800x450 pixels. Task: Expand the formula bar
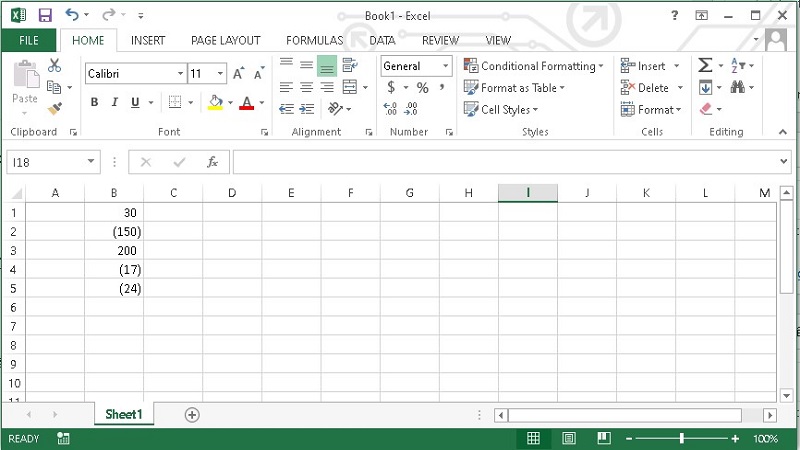(784, 162)
